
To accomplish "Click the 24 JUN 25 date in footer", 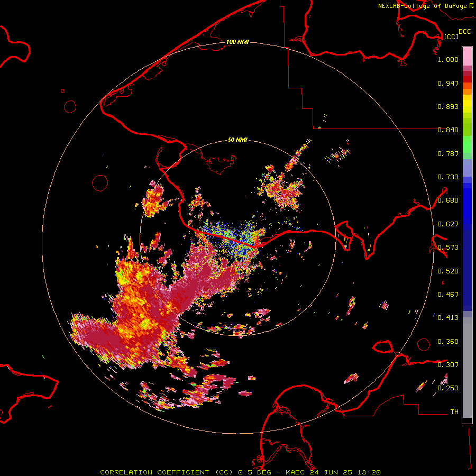I will tap(331, 472).
